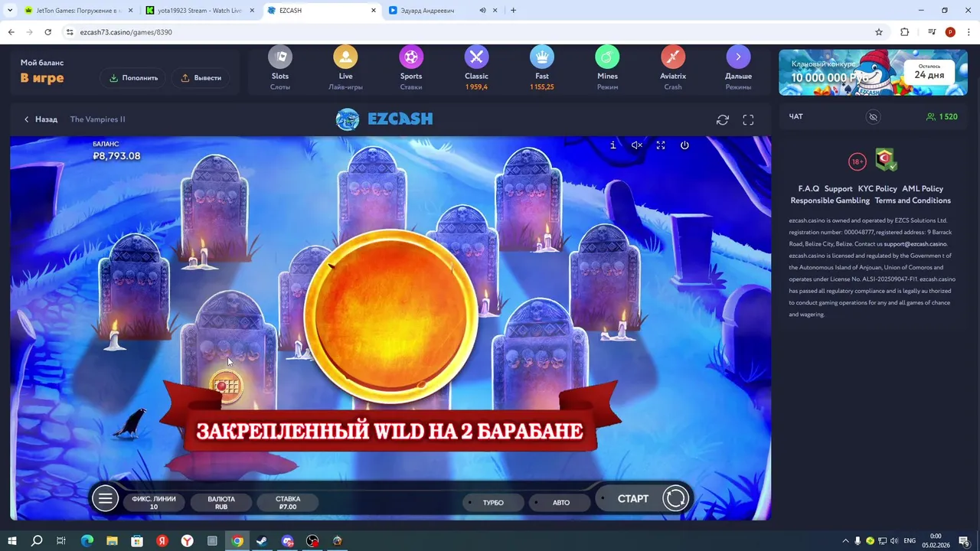This screenshot has height=551, width=980.
Task: Switch to the yota19923 Stream tab
Action: 201,11
